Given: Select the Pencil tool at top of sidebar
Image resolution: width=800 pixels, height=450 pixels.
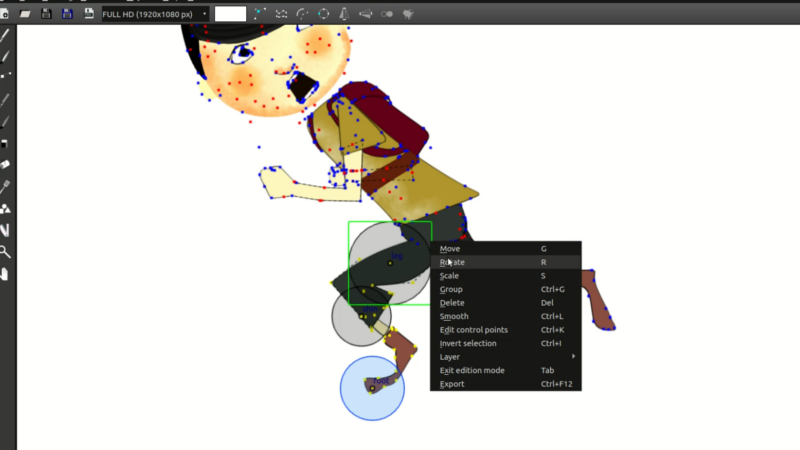Looking at the screenshot, I should click(x=5, y=35).
